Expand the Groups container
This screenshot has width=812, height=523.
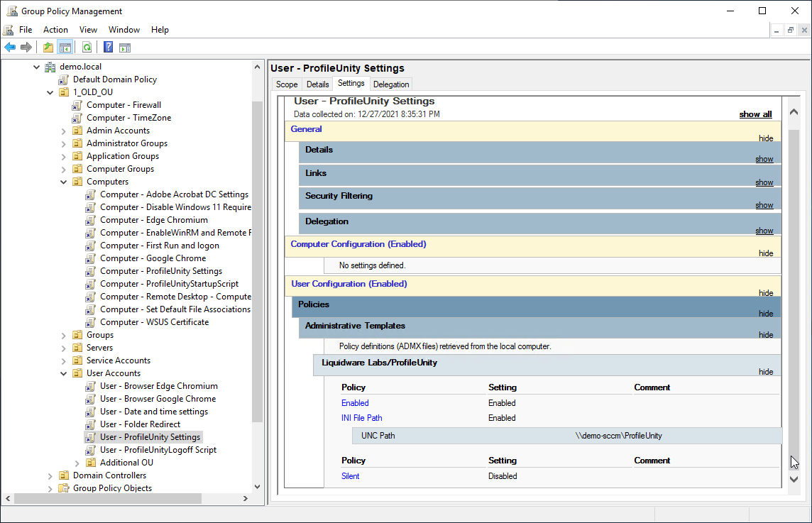tap(63, 334)
